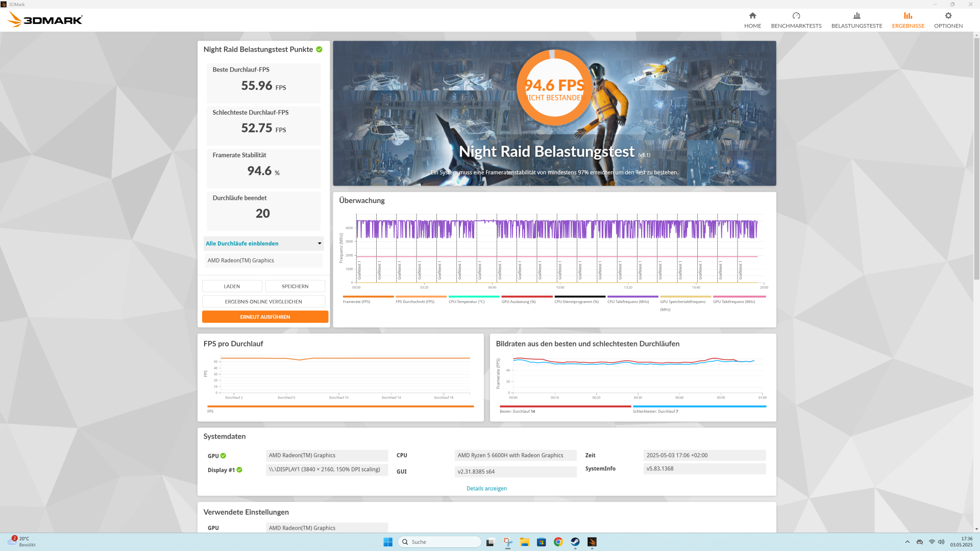
Task: Open the clock and date flyout
Action: [x=962, y=542]
